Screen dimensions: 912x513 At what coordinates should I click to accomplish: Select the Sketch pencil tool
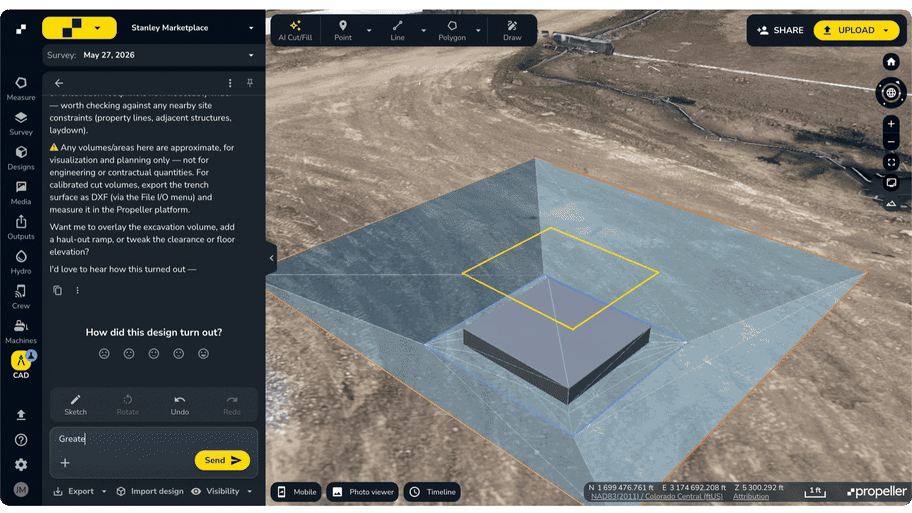click(76, 405)
